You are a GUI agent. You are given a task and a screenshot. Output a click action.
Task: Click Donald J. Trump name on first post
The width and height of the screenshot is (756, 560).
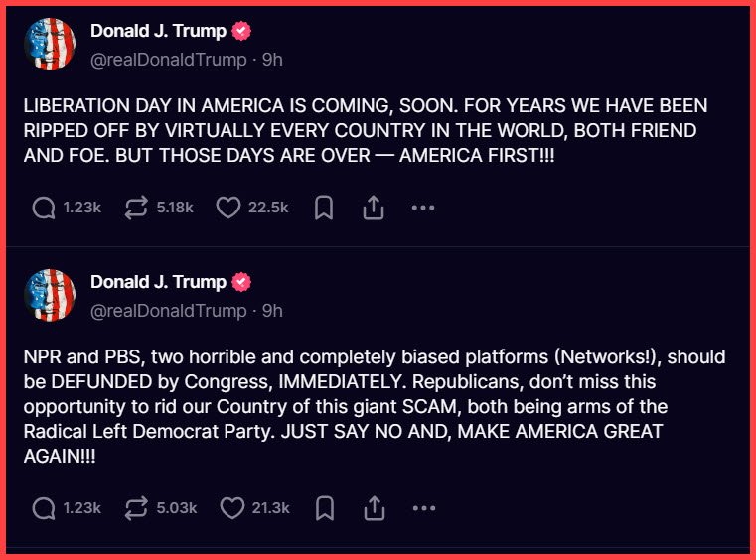(x=158, y=31)
